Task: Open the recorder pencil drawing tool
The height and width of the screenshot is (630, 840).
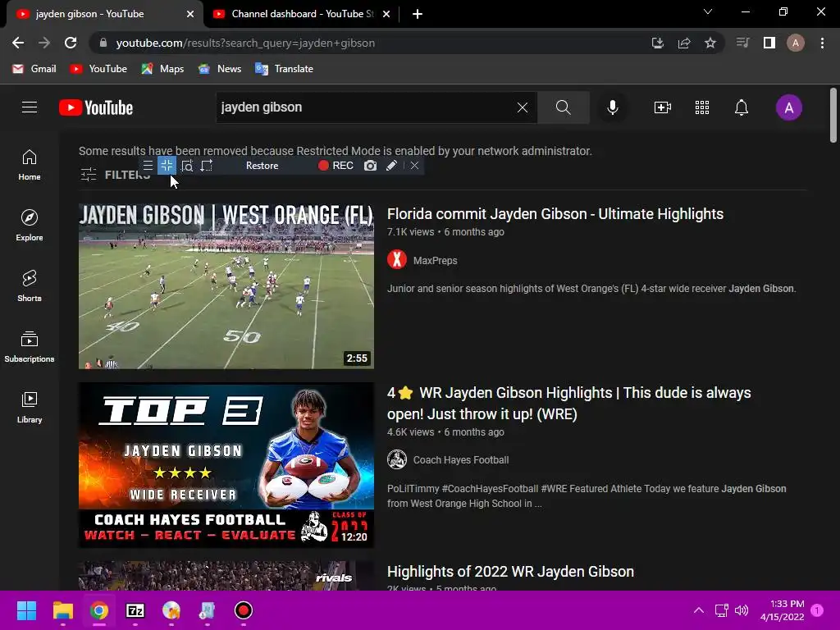Action: [391, 166]
